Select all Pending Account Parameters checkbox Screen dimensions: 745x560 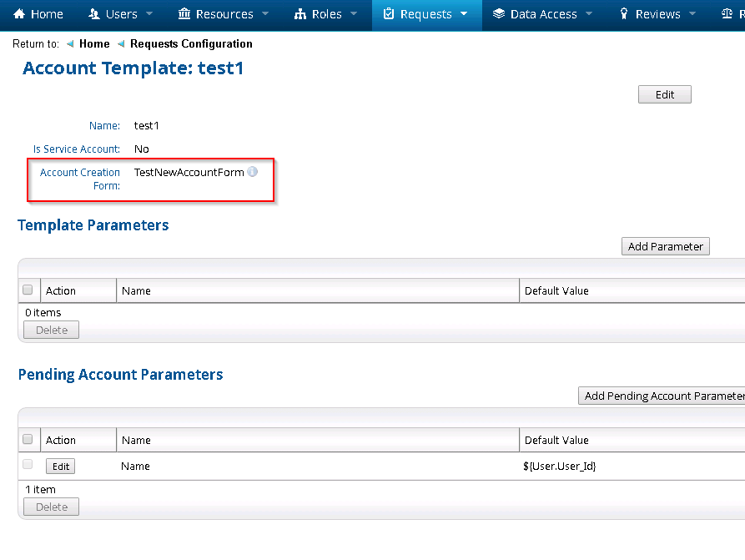[x=28, y=440]
